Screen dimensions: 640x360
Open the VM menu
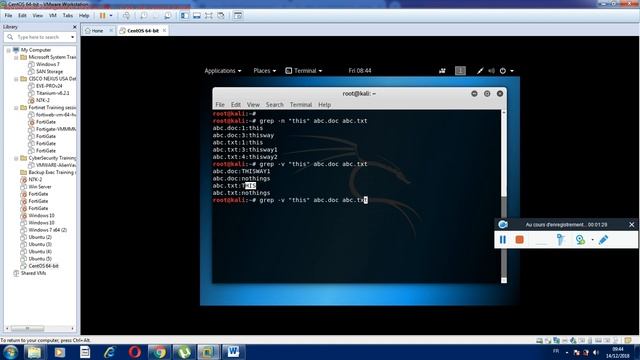(x=53, y=16)
